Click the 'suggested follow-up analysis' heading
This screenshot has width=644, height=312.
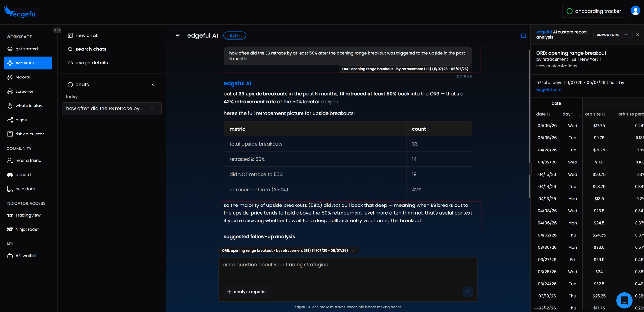click(x=259, y=237)
